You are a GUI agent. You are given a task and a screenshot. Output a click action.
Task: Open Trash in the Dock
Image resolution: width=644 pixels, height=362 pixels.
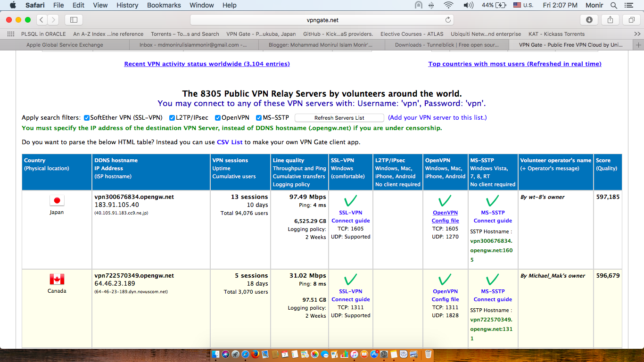click(428, 354)
